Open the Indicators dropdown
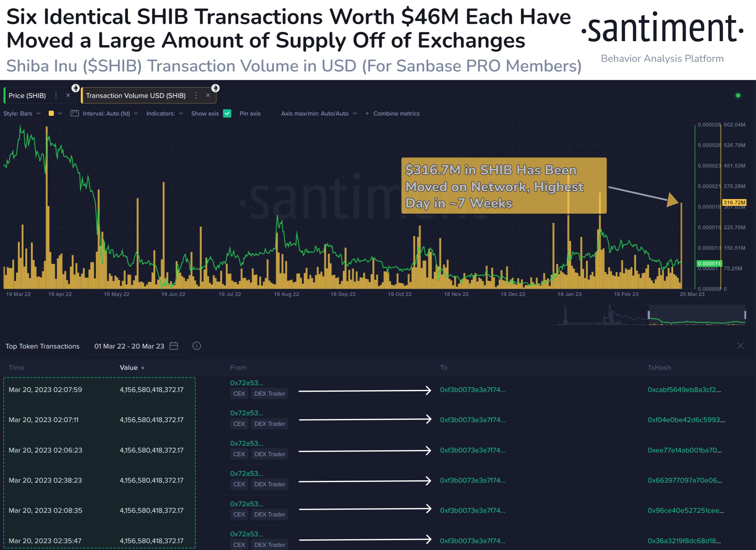The image size is (756, 550). point(165,114)
